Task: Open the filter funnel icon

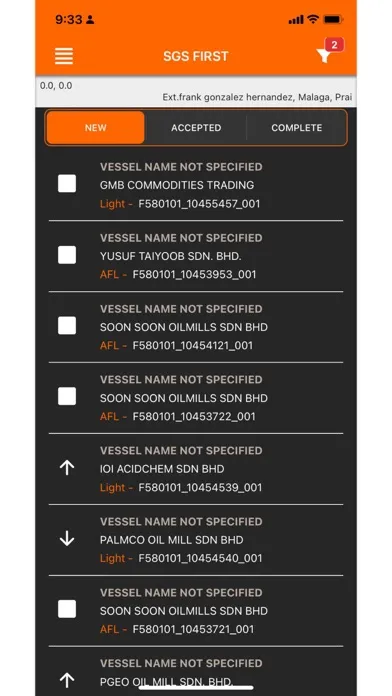Action: [x=324, y=56]
